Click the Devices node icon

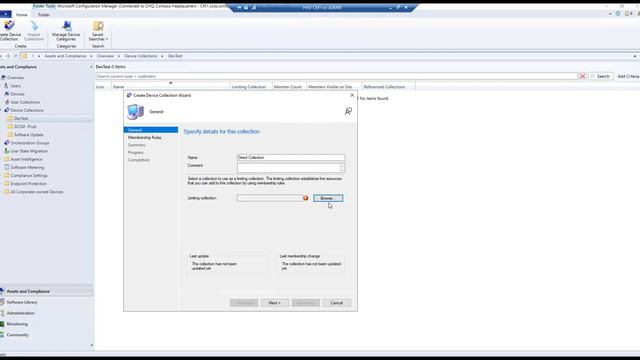coord(7,94)
